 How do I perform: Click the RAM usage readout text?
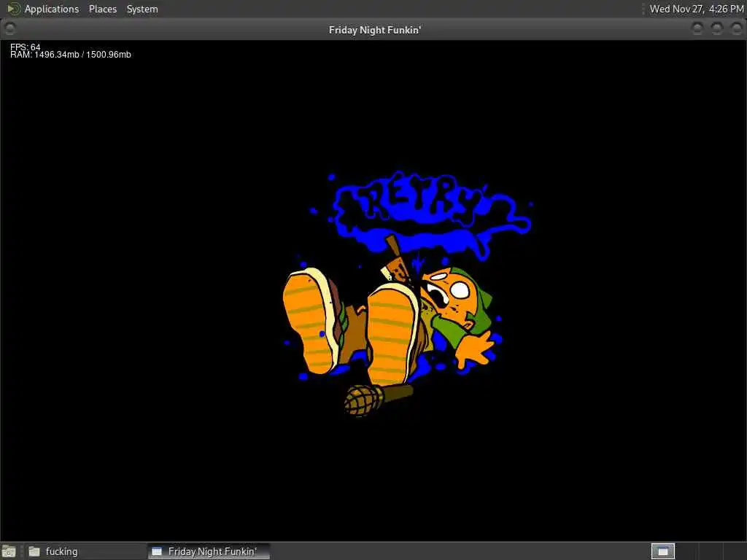[71, 55]
